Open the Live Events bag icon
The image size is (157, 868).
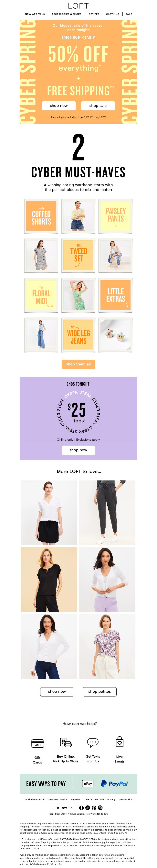120,742
